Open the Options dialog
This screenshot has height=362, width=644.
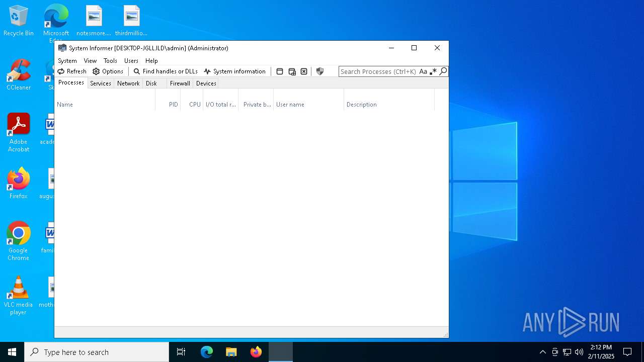pos(108,71)
